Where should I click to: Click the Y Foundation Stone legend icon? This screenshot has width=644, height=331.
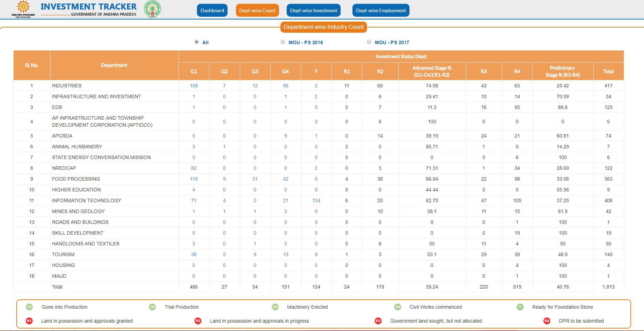coord(520,307)
